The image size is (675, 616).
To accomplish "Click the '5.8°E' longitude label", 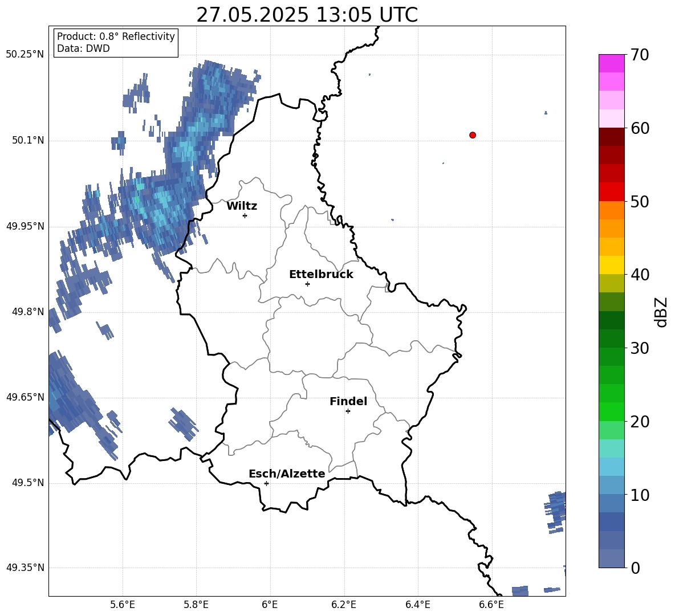I will (196, 605).
